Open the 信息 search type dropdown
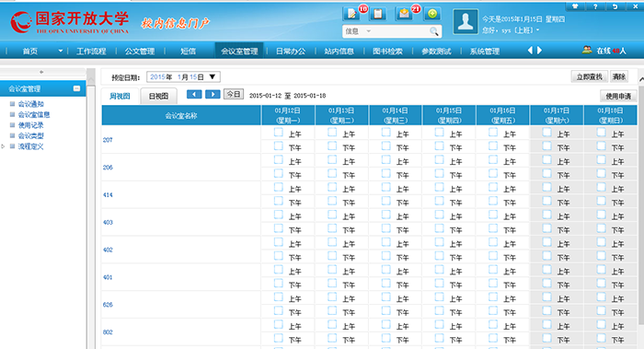Screen dimensions: 644x349 pos(368,31)
